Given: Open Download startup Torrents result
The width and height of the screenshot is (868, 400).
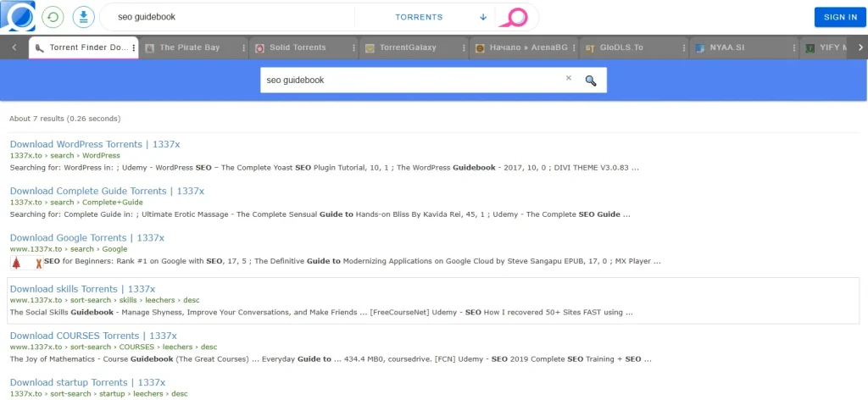Looking at the screenshot, I should (87, 382).
